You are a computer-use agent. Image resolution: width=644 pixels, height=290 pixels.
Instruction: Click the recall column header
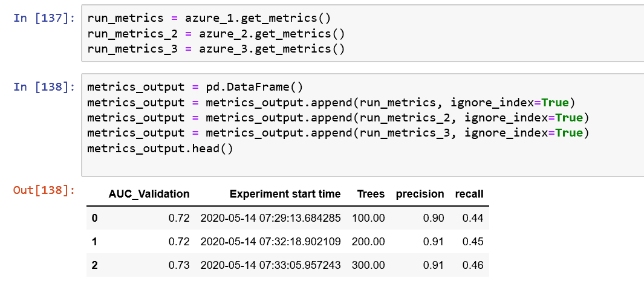click(x=469, y=194)
